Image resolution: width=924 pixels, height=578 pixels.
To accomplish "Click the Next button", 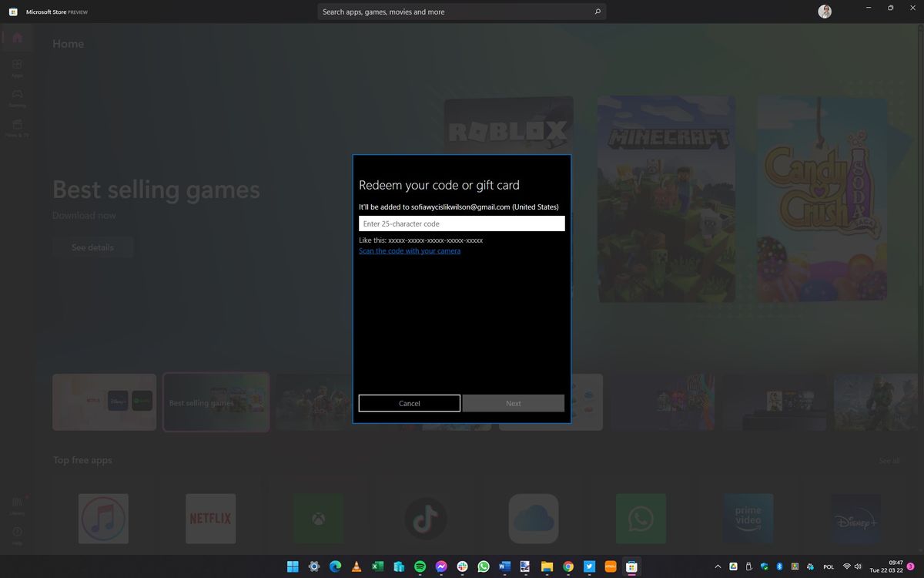I will [x=513, y=403].
